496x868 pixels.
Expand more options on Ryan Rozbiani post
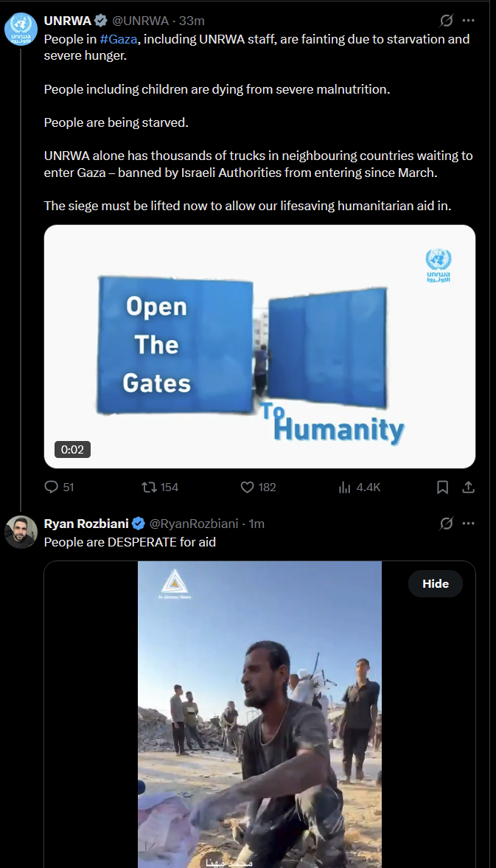pos(468,523)
